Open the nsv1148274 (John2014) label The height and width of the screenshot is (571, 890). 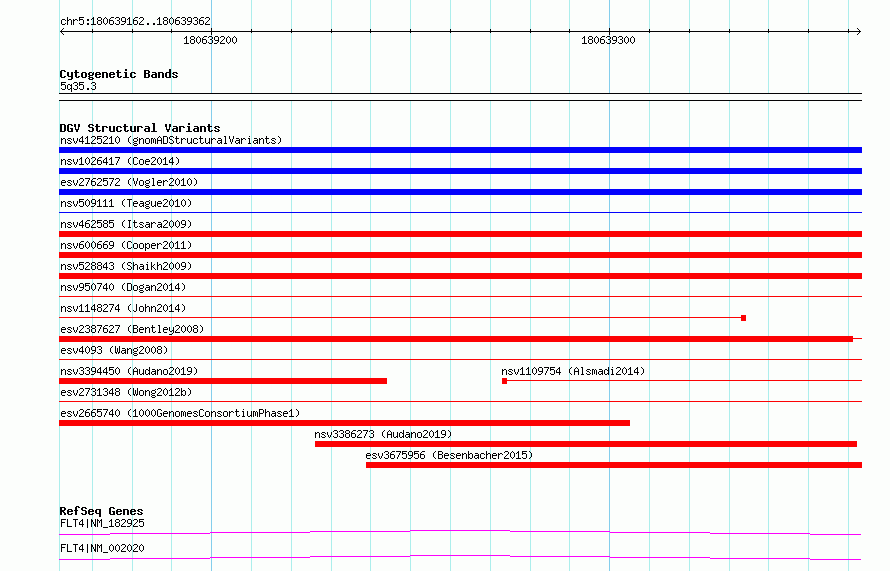pos(123,308)
